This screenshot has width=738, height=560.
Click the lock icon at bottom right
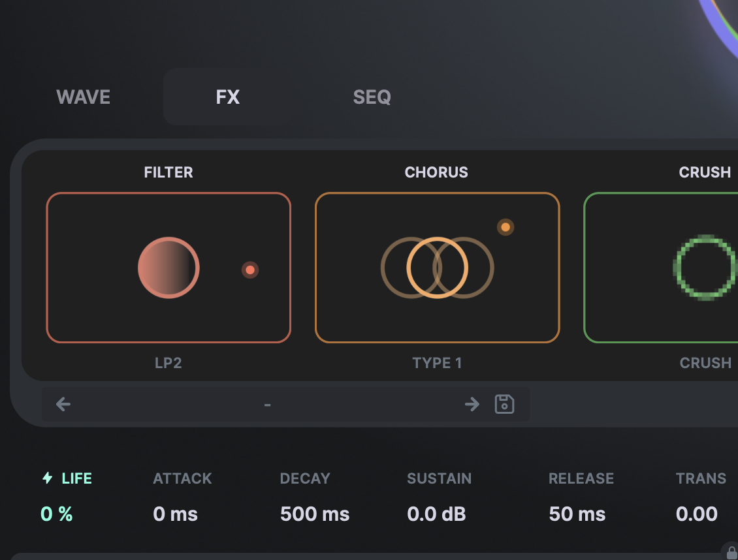[x=731, y=552]
